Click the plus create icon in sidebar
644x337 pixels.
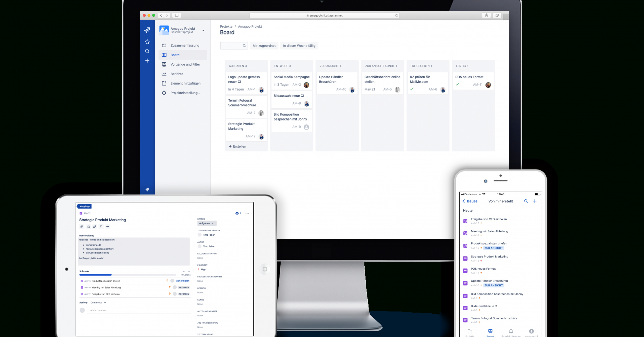147,61
